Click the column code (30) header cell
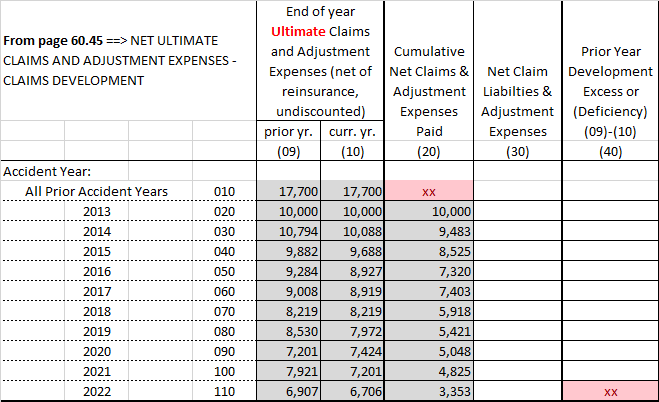 click(x=517, y=151)
